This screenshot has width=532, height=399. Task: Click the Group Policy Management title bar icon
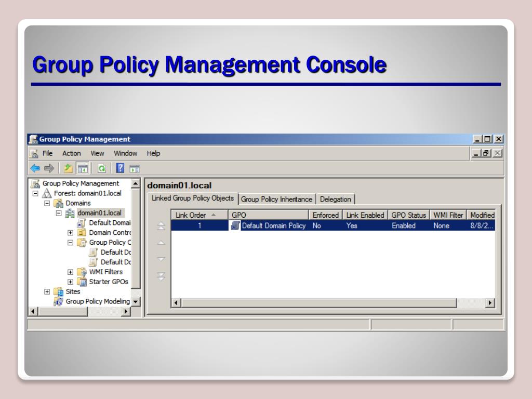click(x=33, y=139)
